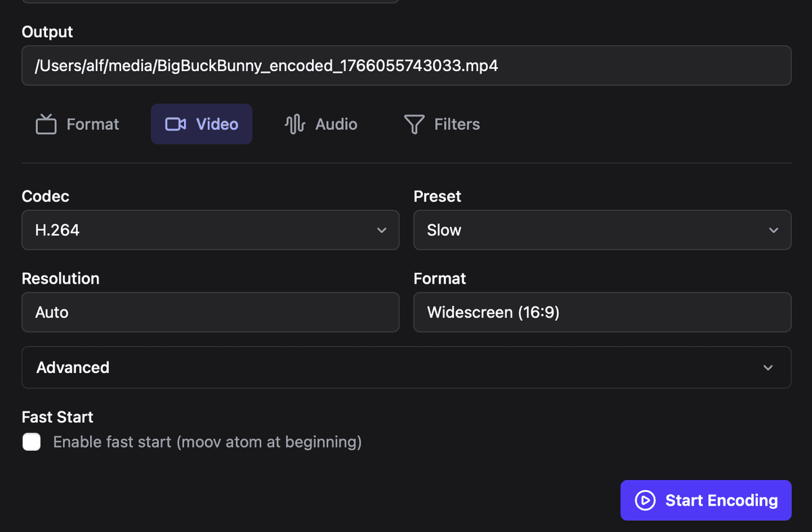Open the Codec dropdown showing H.264
This screenshot has height=532, width=812.
[x=210, y=230]
